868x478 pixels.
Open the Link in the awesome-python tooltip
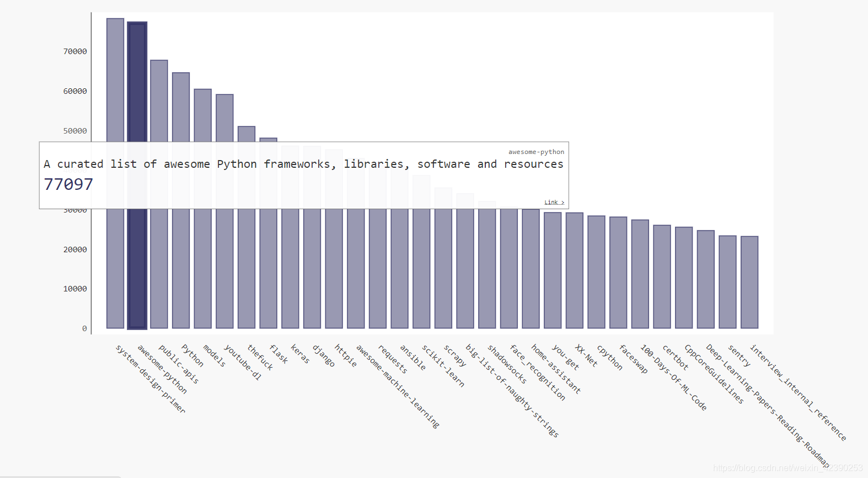tap(554, 203)
